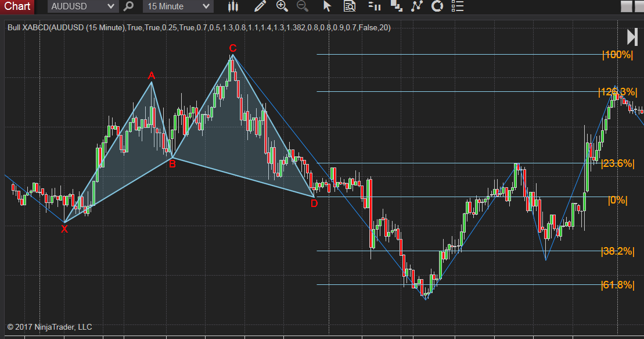Click the candlestick chart style icon
Screen dimensions: 644x339
click(x=232, y=6)
